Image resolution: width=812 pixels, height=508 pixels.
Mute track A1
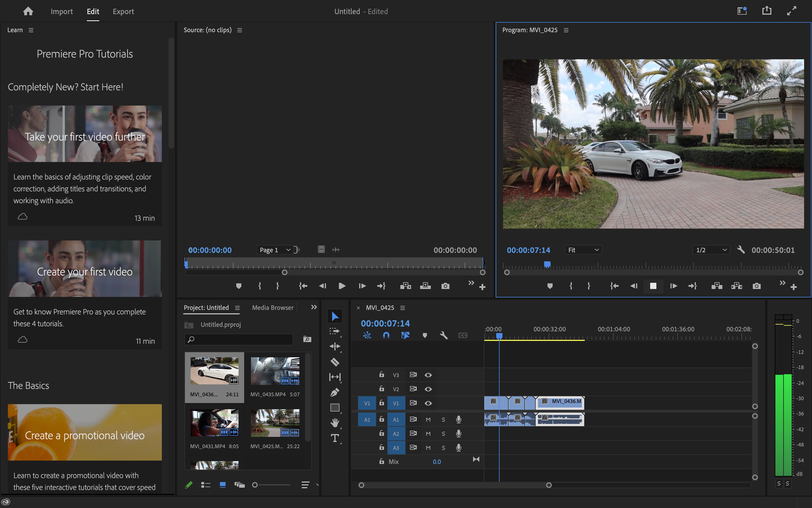428,419
